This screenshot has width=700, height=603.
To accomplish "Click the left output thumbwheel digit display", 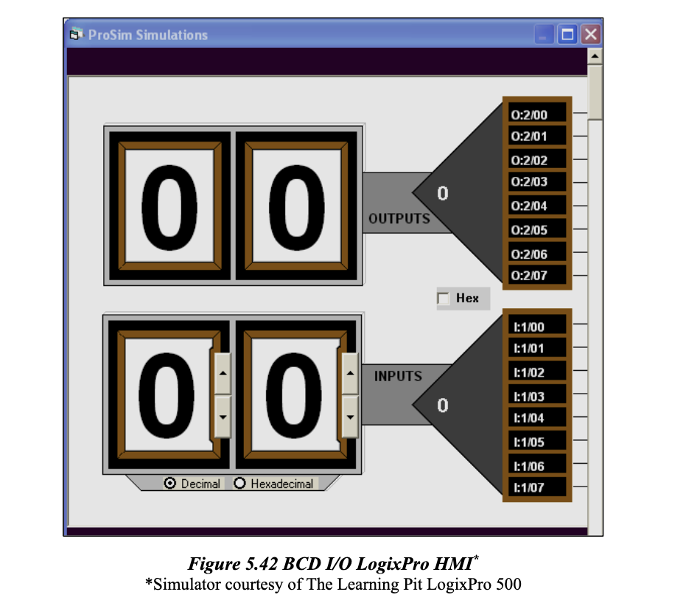I will pos(171,206).
